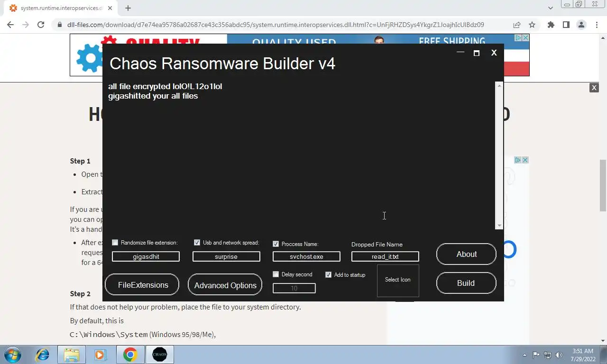Reload the page in Chrome
The height and width of the screenshot is (364, 607).
(41, 25)
